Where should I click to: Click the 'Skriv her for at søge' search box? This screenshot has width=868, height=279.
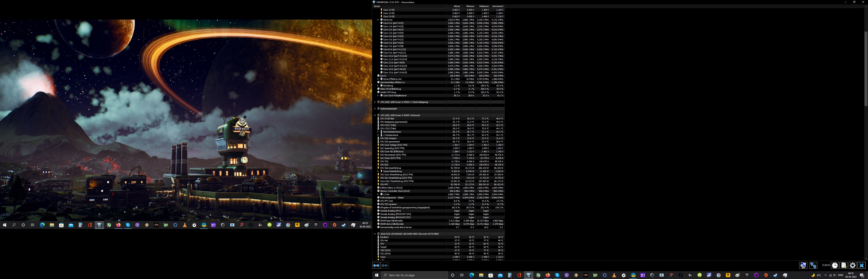point(414,275)
